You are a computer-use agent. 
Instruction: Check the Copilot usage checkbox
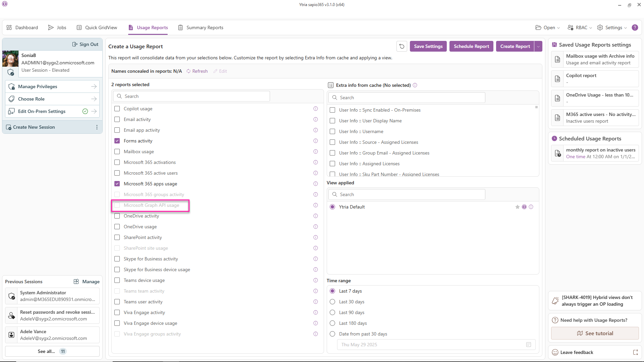click(117, 109)
